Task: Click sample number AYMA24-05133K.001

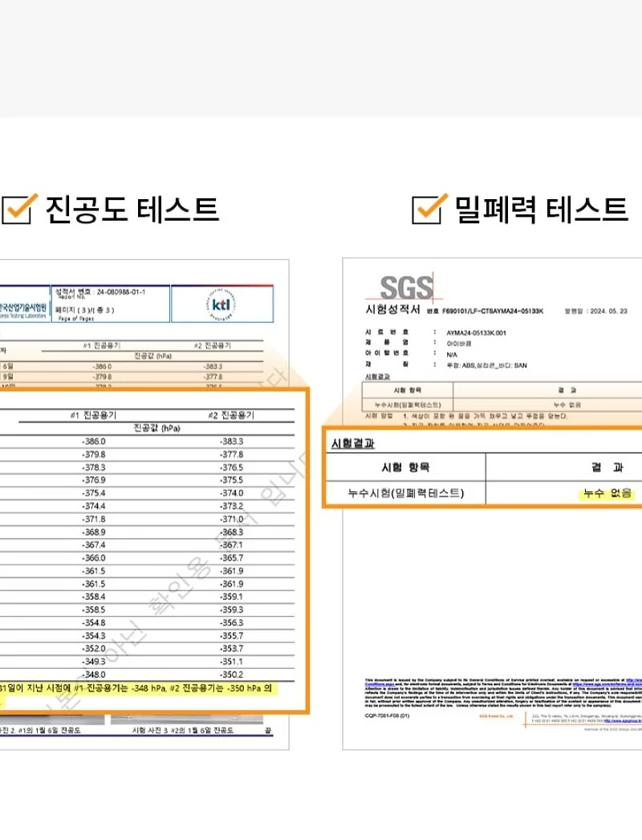Action: tap(476, 332)
